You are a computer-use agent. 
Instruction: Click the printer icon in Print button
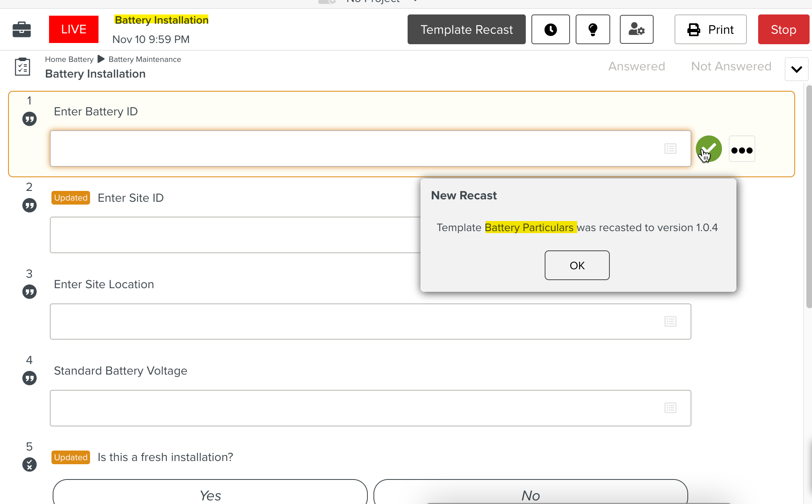pos(693,30)
